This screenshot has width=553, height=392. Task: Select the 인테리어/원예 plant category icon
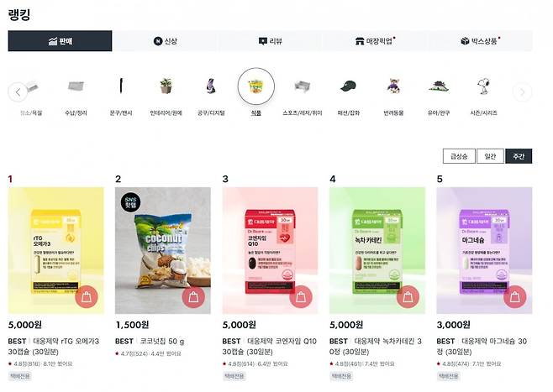[x=166, y=86]
